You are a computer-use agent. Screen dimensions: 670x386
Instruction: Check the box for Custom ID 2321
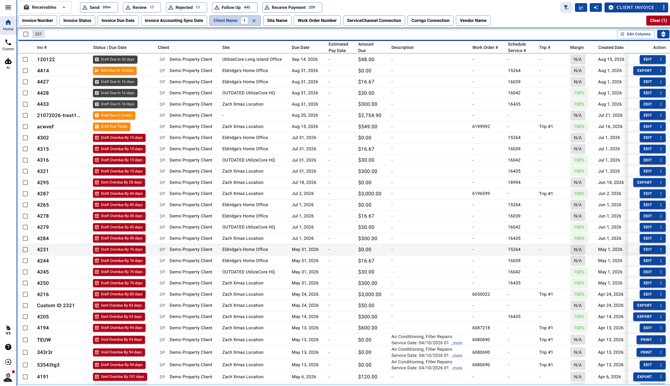[x=25, y=306]
